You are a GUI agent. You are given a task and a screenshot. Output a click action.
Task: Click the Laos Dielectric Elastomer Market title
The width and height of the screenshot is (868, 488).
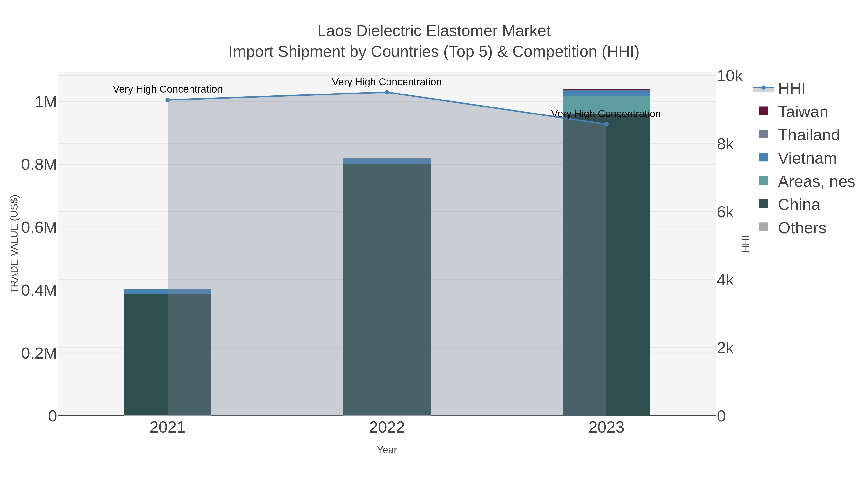[x=434, y=31]
